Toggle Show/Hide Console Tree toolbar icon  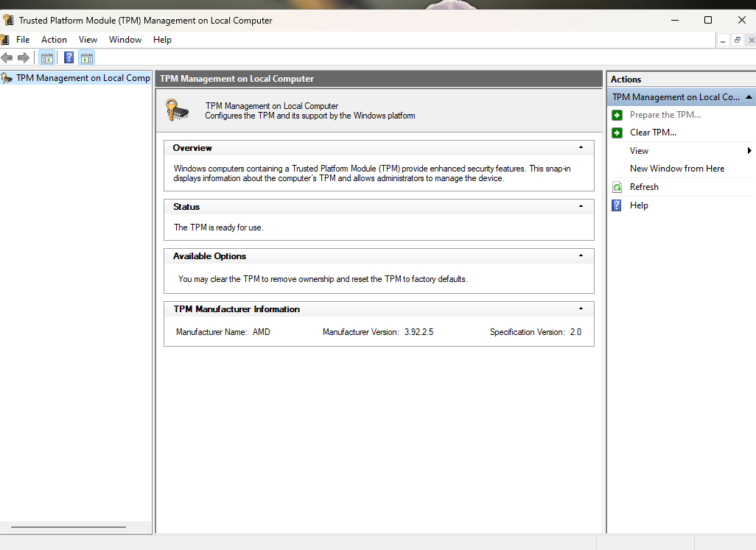click(46, 57)
